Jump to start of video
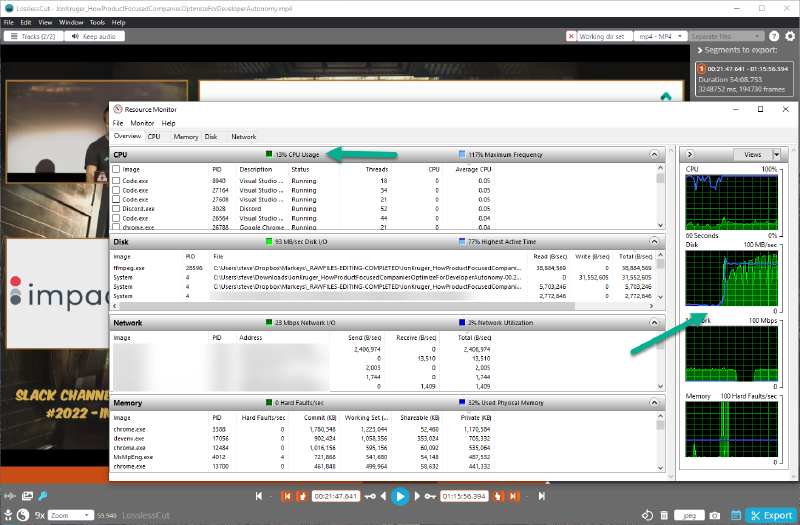Image resolution: width=800 pixels, height=525 pixels. (x=259, y=496)
